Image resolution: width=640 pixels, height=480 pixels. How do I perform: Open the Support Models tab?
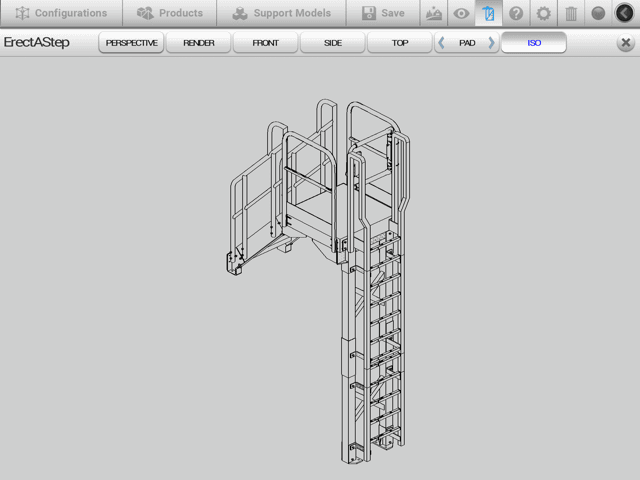(x=281, y=13)
